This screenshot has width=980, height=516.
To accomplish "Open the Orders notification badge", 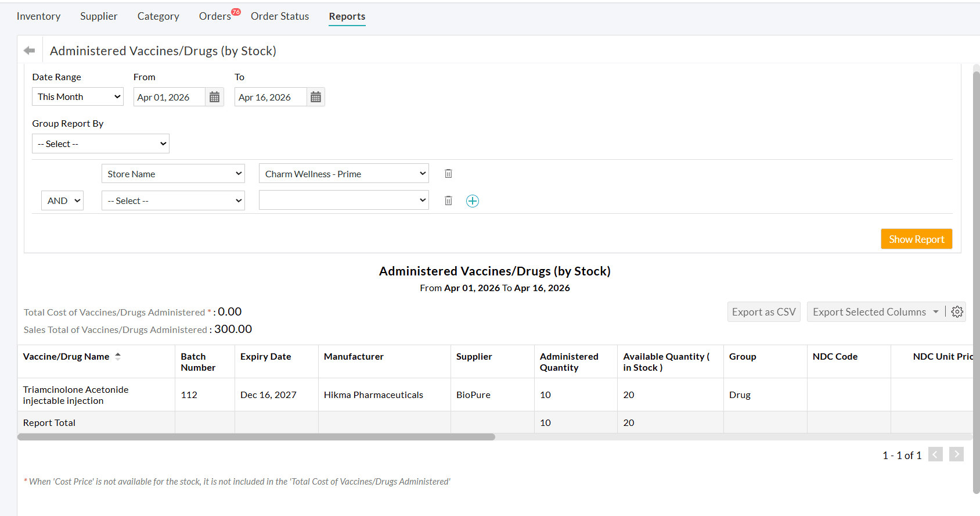I will [x=236, y=12].
